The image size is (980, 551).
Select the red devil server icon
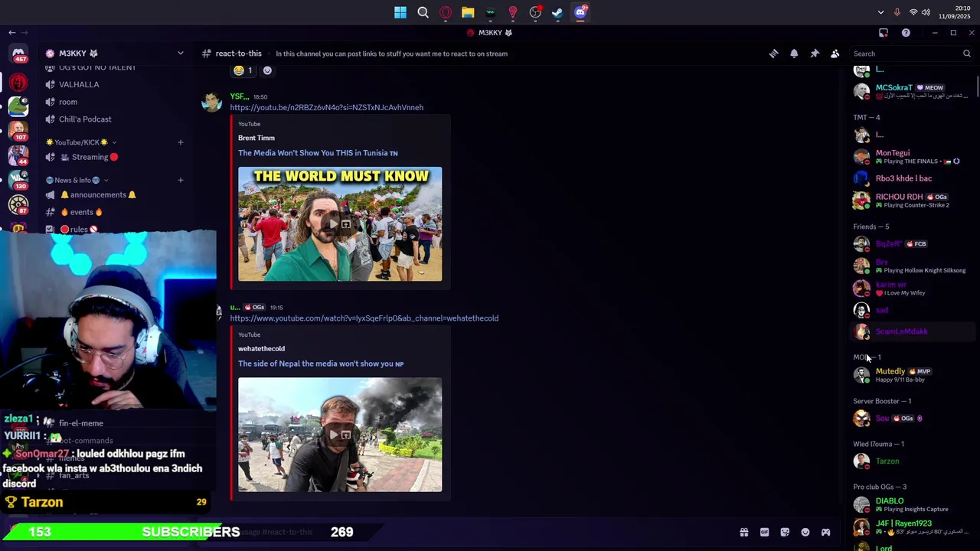(18, 82)
